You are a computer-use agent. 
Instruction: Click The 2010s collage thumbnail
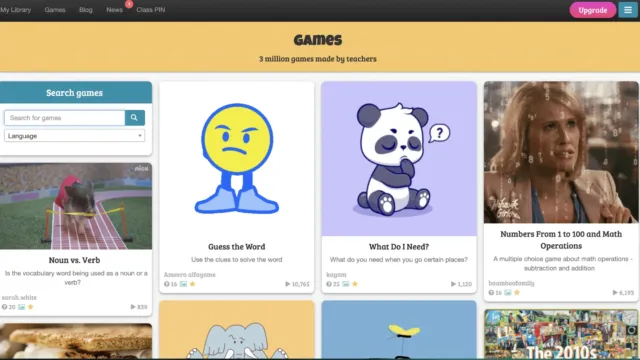(x=561, y=334)
